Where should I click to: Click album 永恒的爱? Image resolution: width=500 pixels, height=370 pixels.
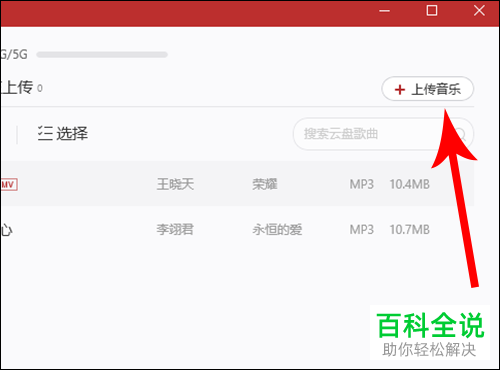(x=277, y=229)
